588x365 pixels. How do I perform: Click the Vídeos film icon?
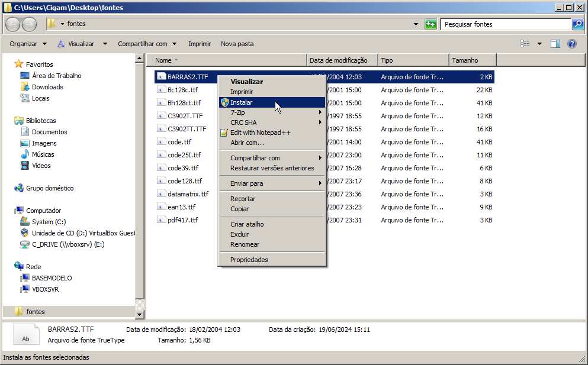point(25,166)
